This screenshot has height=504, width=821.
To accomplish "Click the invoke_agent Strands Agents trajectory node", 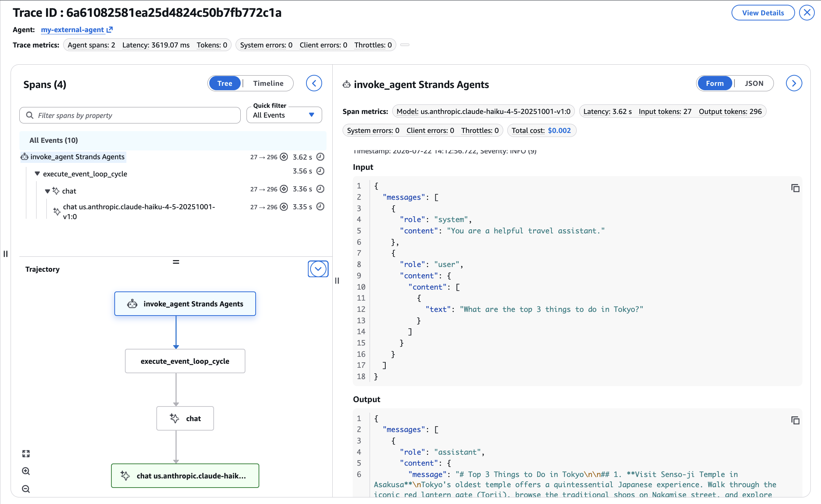I will (x=185, y=303).
